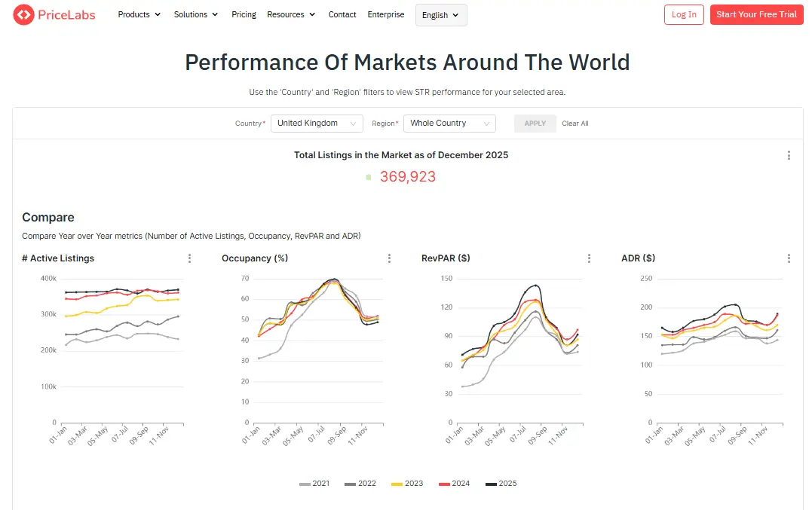Toggle the 2024 series in the legend
812x510 pixels.
[x=455, y=483]
